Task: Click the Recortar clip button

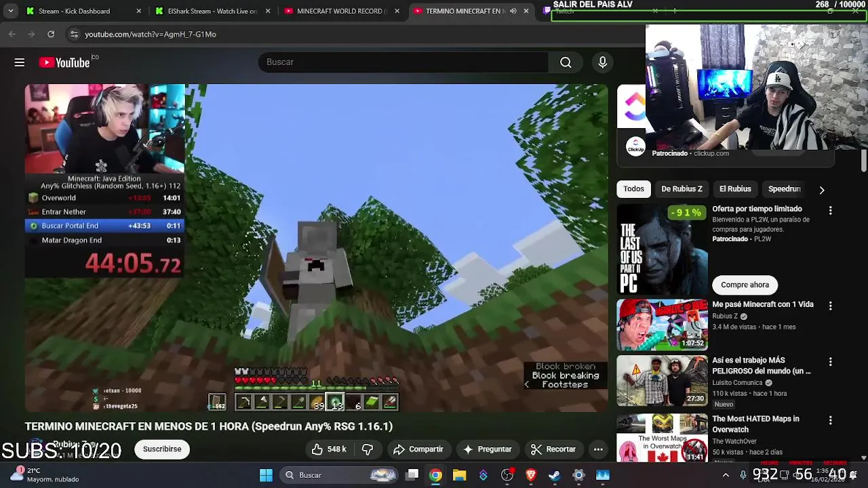Action: pos(553,449)
